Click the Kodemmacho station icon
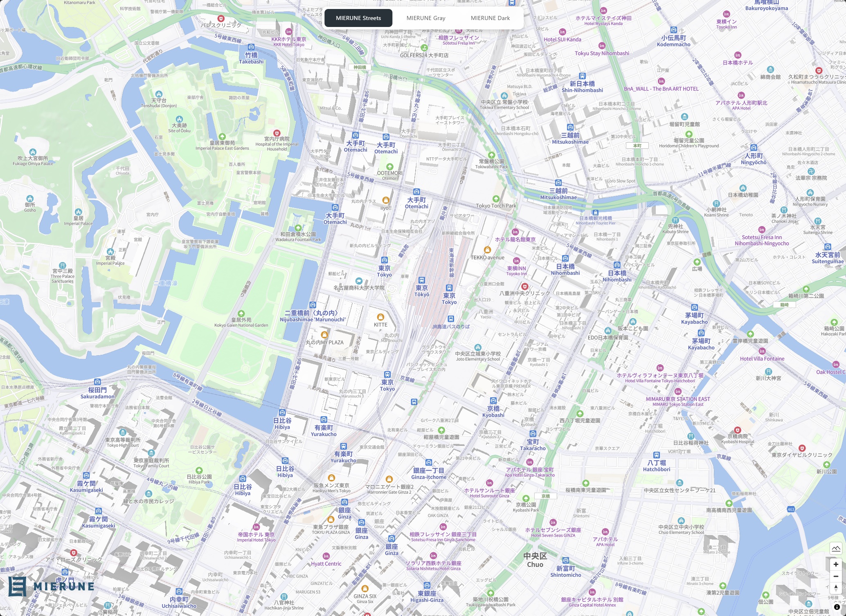 (674, 30)
